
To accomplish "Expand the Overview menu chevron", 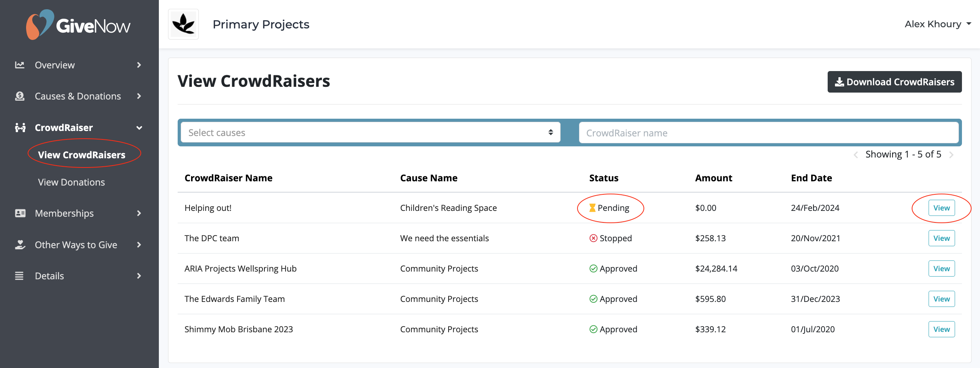I will tap(139, 65).
